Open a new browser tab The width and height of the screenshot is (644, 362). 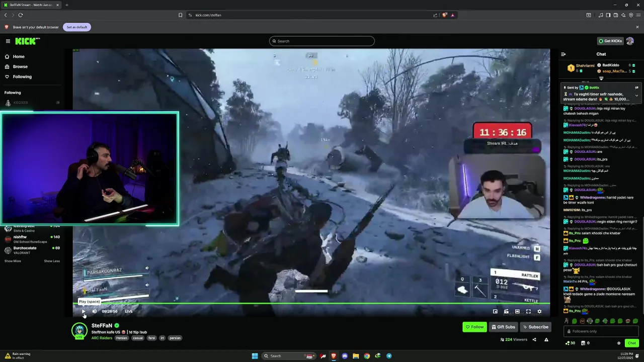(x=67, y=5)
